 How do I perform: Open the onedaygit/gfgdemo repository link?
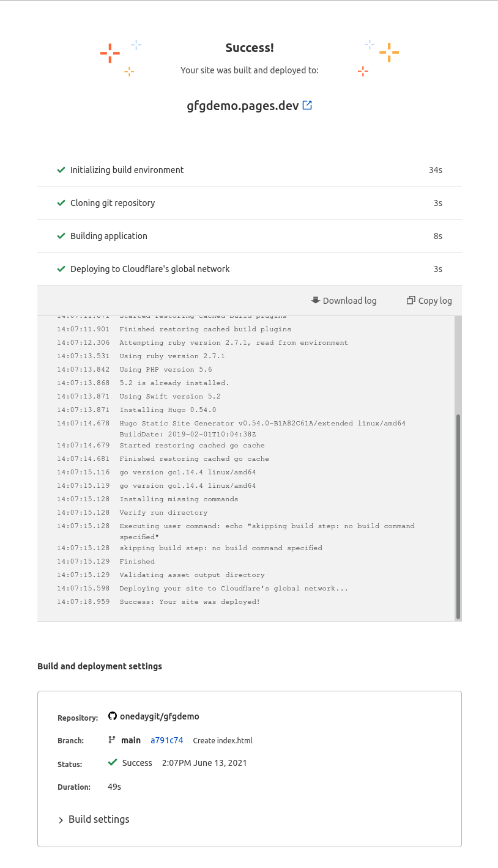[160, 716]
